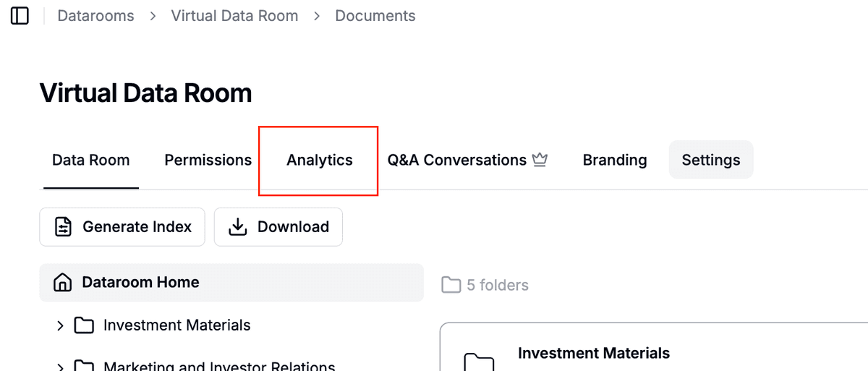The height and width of the screenshot is (371, 868).
Task: Select the Branding tab
Action: pos(615,160)
